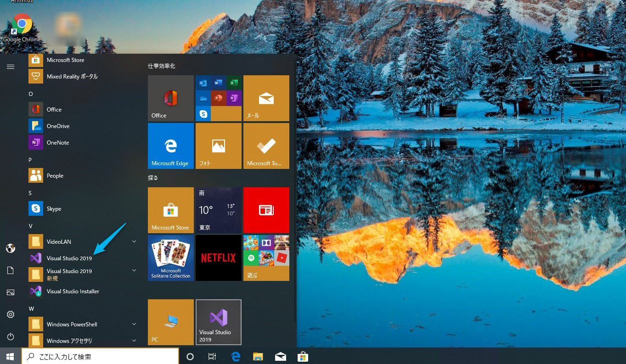The image size is (626, 364).
Task: Click the 仕事効率化 group title
Action: pyautogui.click(x=162, y=66)
